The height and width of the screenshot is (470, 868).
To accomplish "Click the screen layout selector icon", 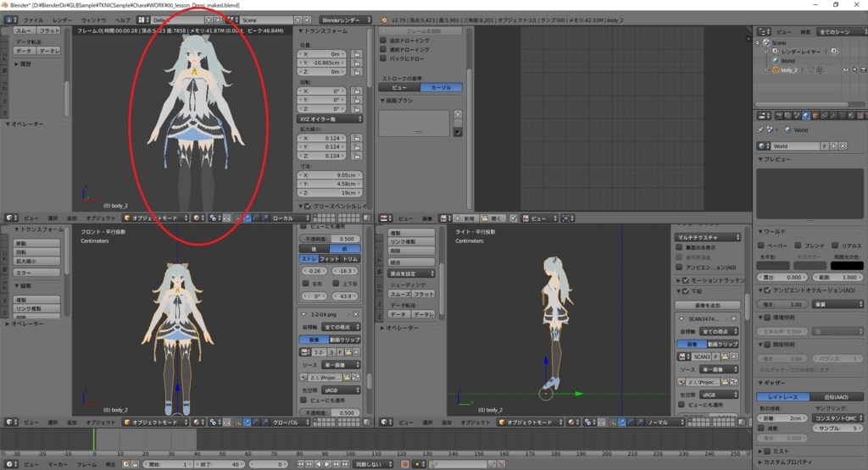I will point(142,20).
